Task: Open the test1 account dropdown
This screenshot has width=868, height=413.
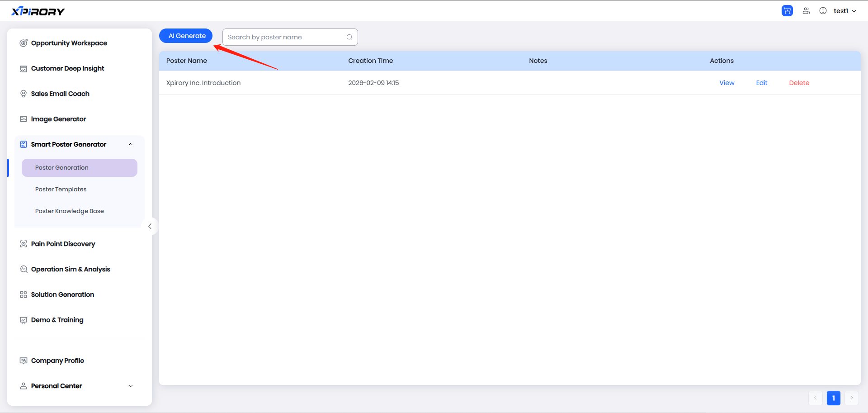Action: point(844,11)
